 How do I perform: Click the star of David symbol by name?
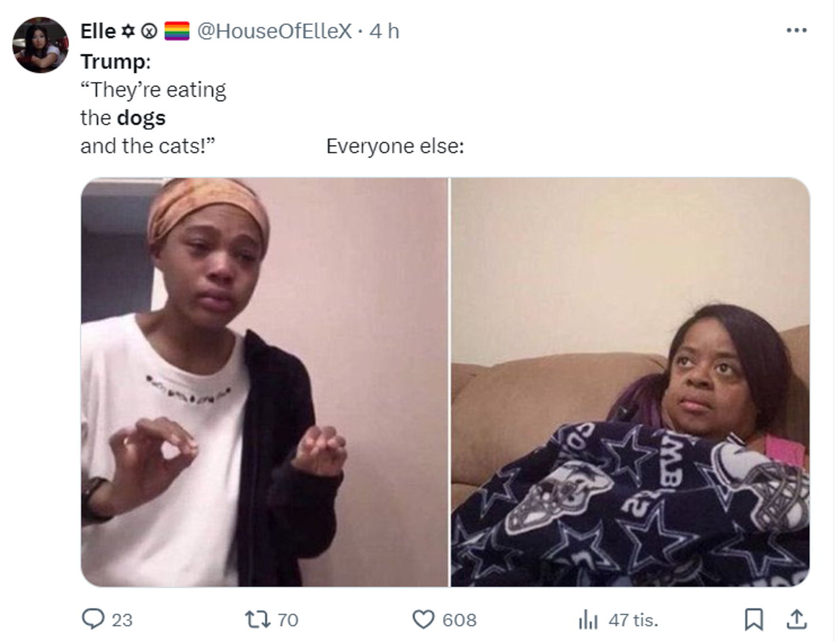point(128,31)
